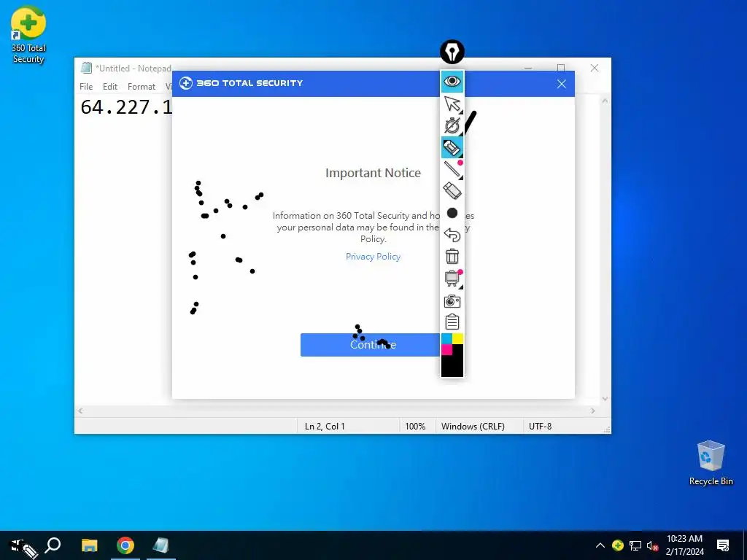Click the clipboard icon in annotation toolbar
The image size is (747, 560).
(452, 322)
